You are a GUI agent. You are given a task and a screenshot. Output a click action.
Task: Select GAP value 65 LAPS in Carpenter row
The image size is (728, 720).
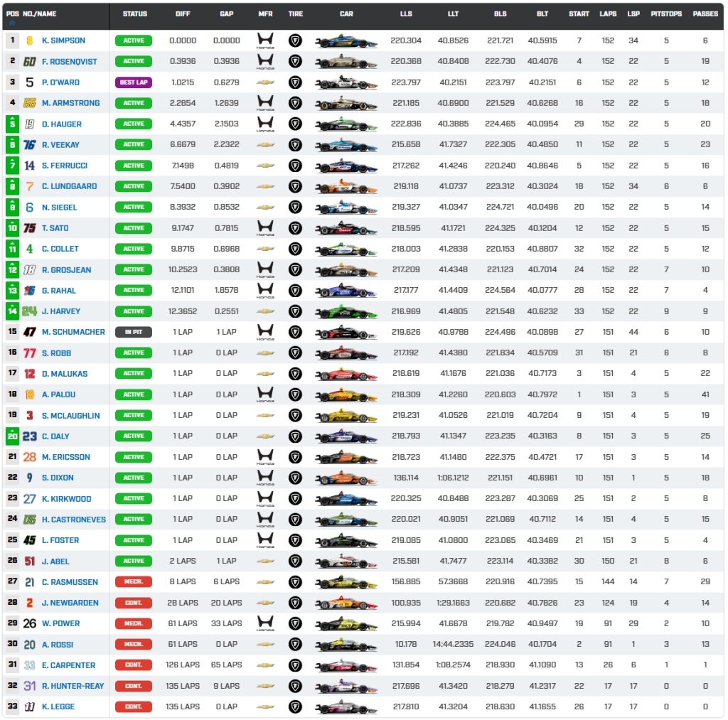pos(227,665)
